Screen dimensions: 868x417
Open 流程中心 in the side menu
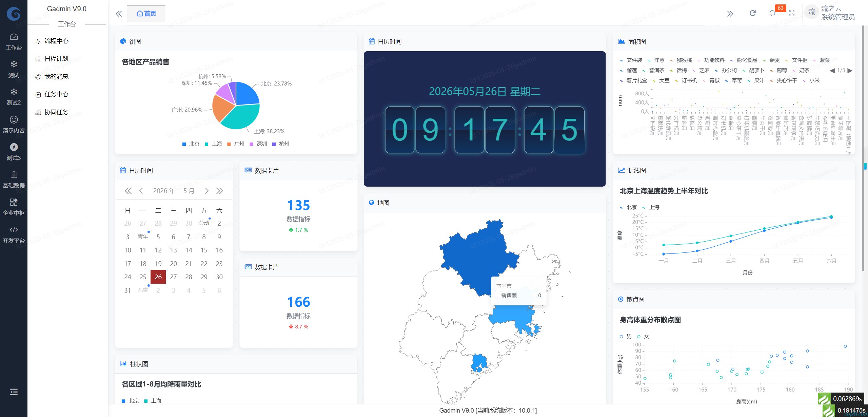56,41
